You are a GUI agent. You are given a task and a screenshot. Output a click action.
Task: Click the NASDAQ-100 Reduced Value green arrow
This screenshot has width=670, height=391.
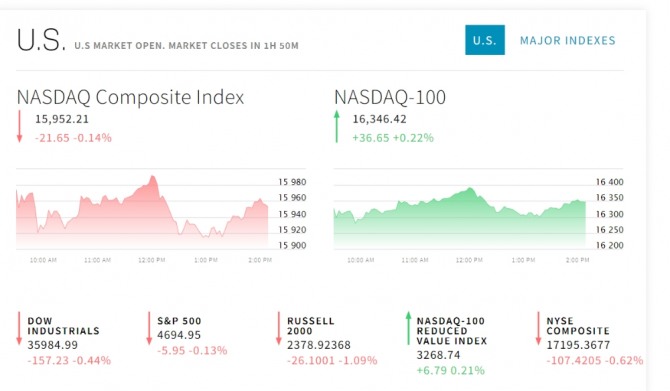(408, 328)
